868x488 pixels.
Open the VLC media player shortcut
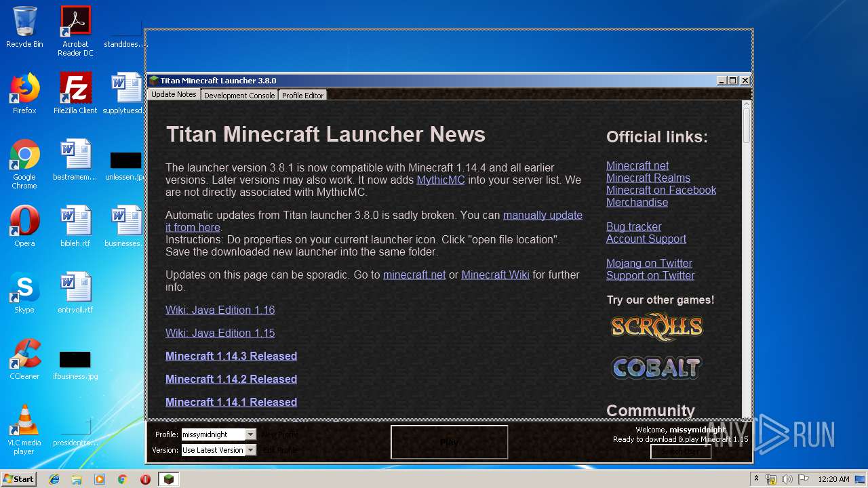point(24,430)
